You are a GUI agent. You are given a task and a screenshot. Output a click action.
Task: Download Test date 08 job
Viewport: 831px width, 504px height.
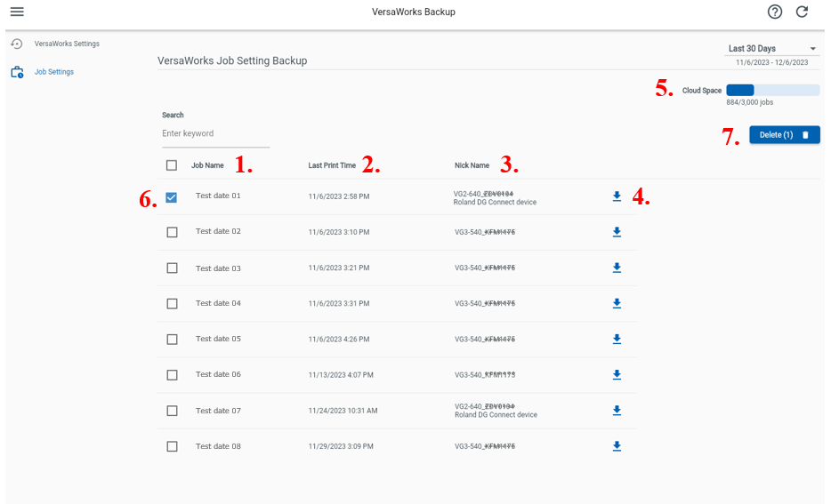click(617, 446)
